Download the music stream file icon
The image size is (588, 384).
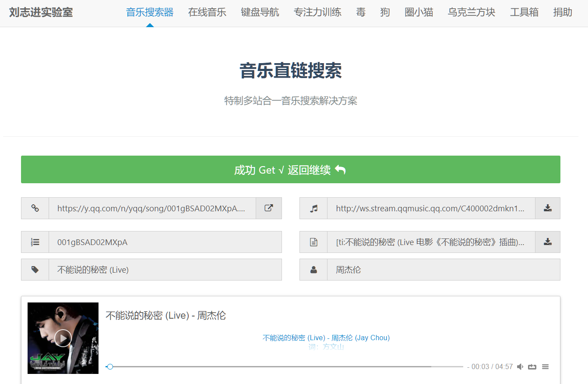[x=547, y=208]
